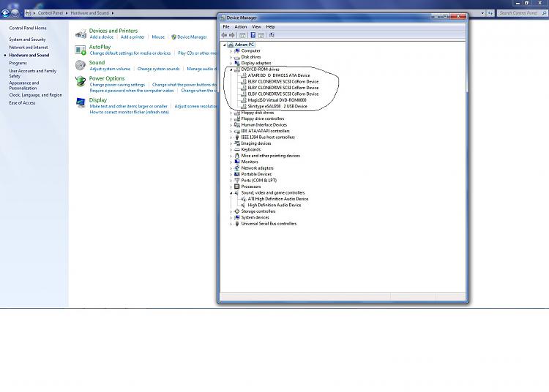This screenshot has height=392, width=549.
Task: Click the Forward arrow in Device Manager toolbar
Action: (x=231, y=35)
